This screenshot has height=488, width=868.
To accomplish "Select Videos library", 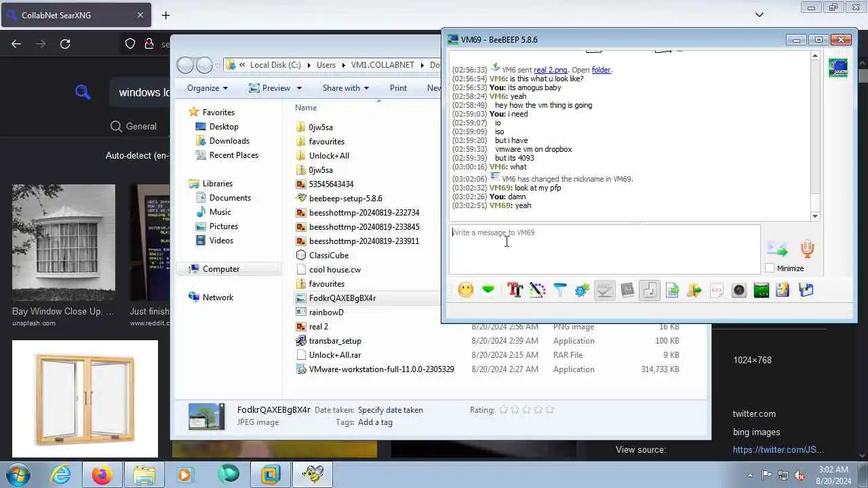I will pos(221,241).
